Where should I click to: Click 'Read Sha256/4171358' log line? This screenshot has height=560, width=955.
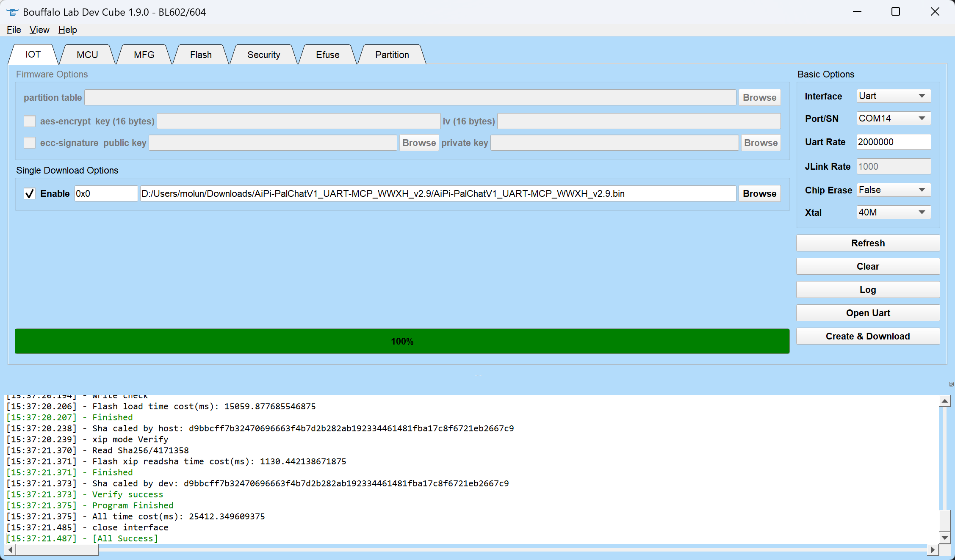97,450
